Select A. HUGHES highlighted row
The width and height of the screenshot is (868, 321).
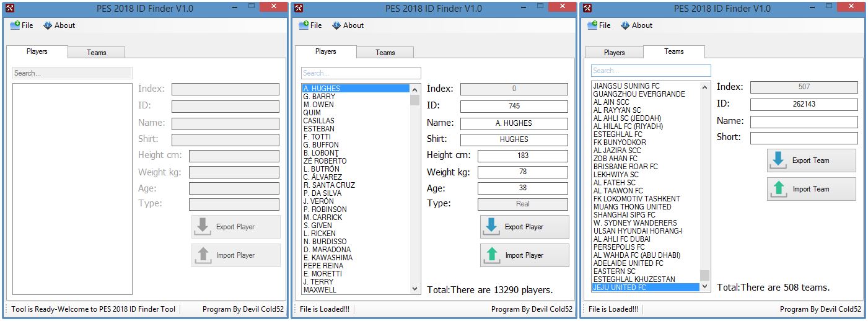tap(356, 89)
